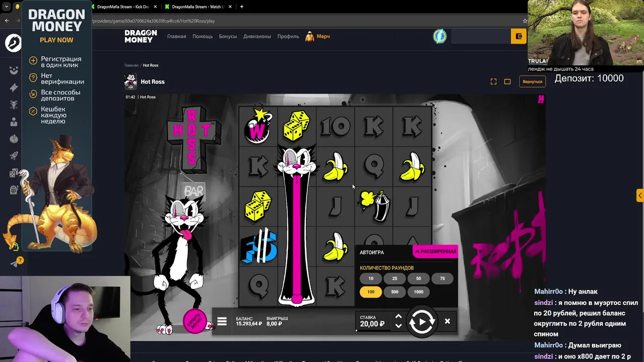The image size is (644, 362).
Task: Open the orange side panel expander arrow
Action: 639,195
